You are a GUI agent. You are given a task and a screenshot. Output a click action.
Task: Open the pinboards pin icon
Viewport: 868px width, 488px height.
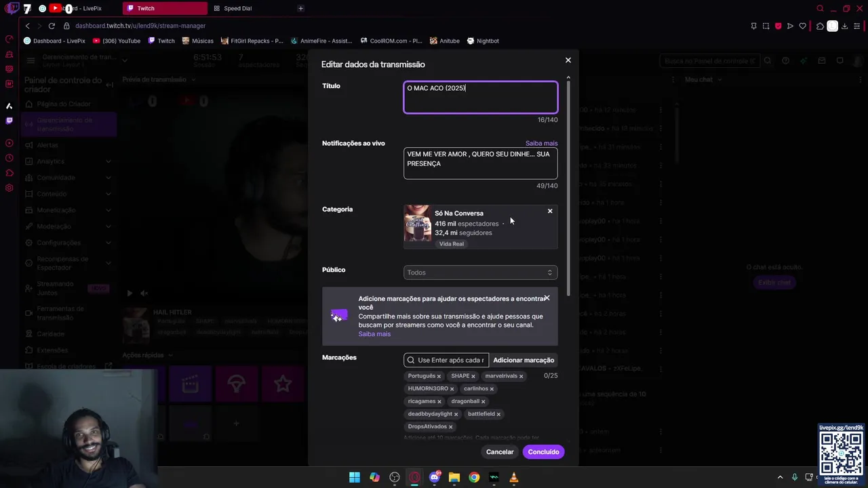(753, 26)
